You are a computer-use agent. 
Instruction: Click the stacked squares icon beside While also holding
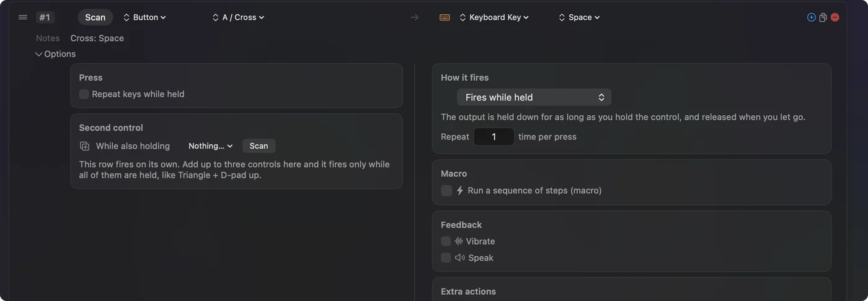click(85, 146)
